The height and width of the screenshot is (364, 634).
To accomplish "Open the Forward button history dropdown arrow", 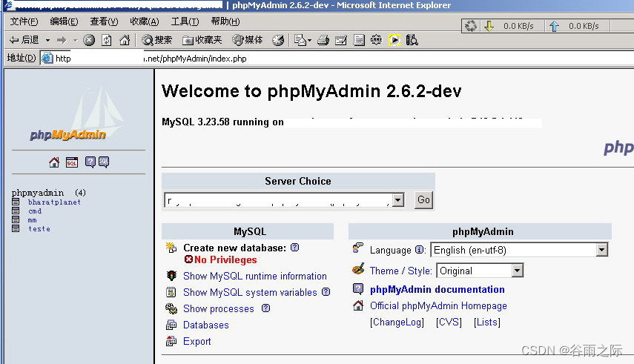I will pyautogui.click(x=75, y=40).
